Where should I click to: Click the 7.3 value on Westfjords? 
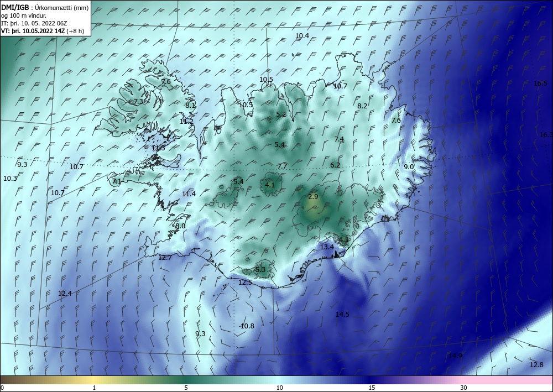coord(138,102)
